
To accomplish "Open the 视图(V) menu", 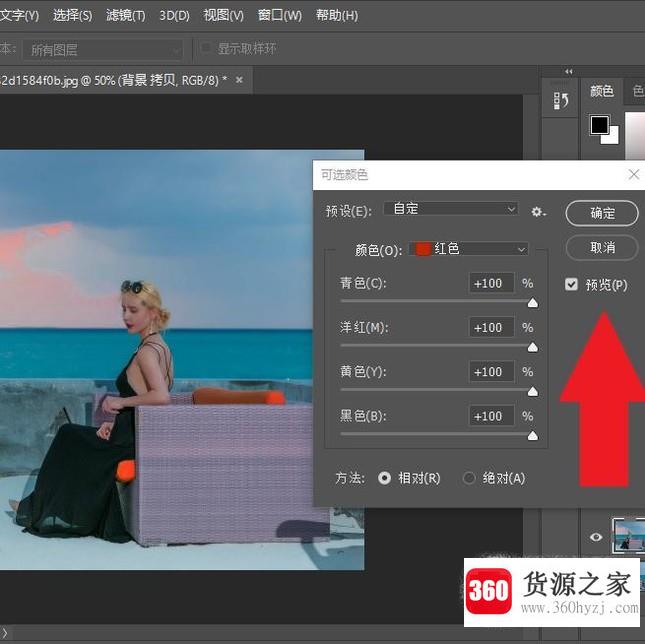I will click(223, 16).
